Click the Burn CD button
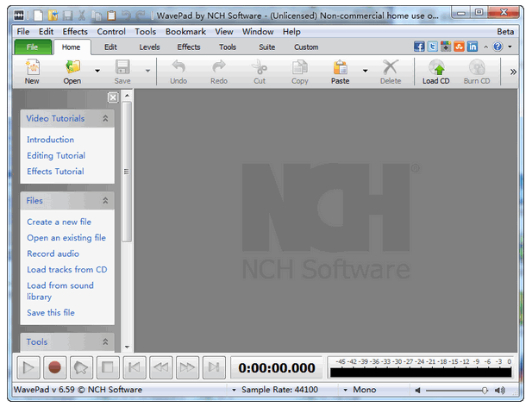532x407 pixels. [x=477, y=72]
